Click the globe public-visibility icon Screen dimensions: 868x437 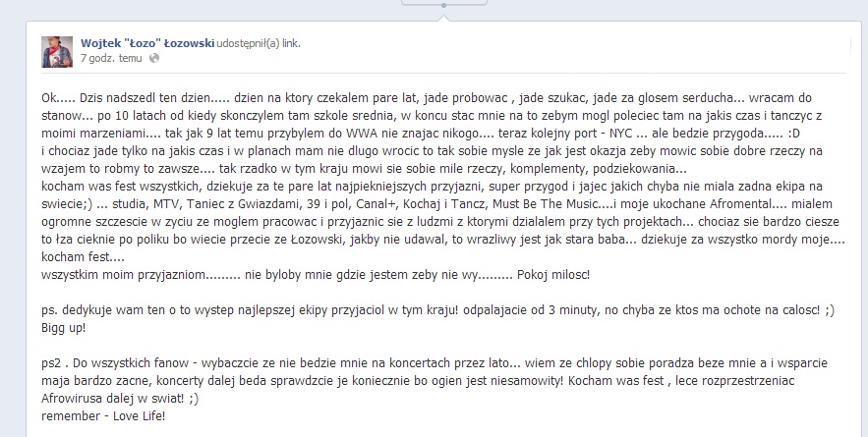154,58
